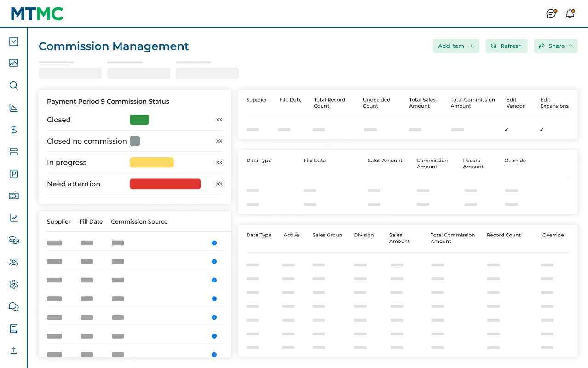Click the red Need attention bar
Image resolution: width=588 pixels, height=368 pixels.
pyautogui.click(x=165, y=184)
